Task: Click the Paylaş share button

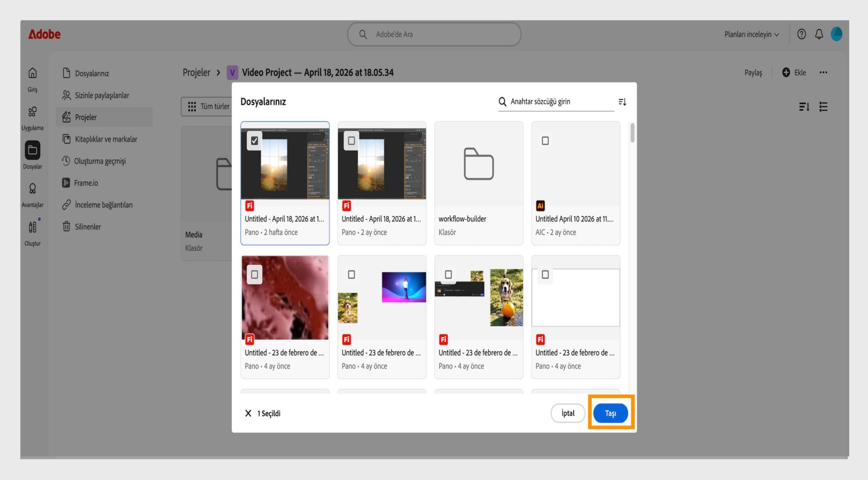Action: 753,72
